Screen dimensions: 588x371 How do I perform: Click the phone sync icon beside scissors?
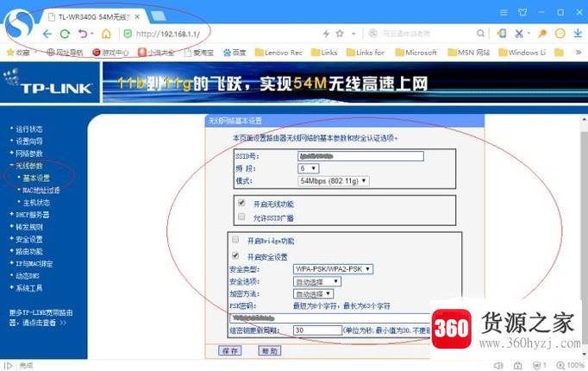[x=502, y=34]
